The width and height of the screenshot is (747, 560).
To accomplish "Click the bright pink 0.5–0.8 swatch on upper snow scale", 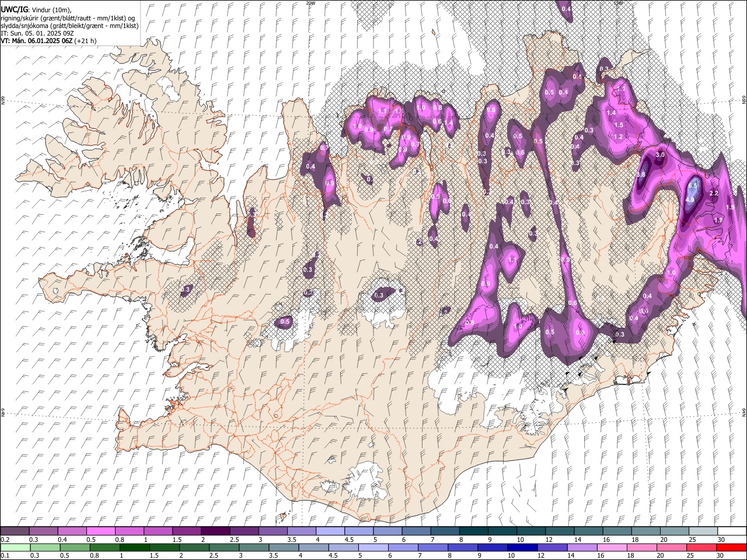I will point(102,531).
